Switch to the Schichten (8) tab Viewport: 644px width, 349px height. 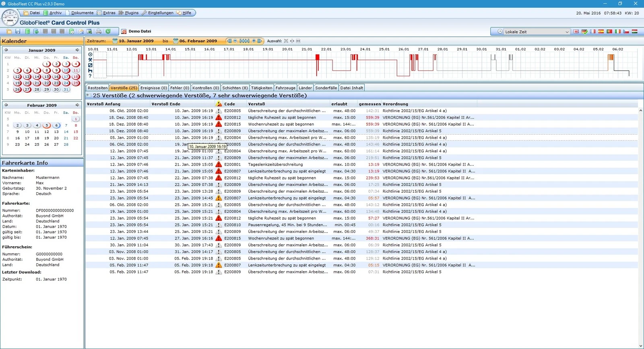point(235,88)
